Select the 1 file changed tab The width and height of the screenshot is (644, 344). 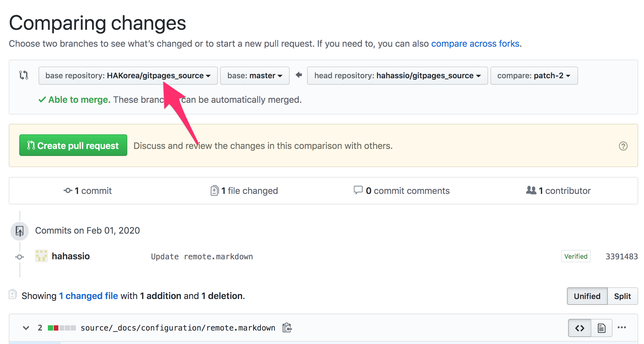(x=244, y=191)
